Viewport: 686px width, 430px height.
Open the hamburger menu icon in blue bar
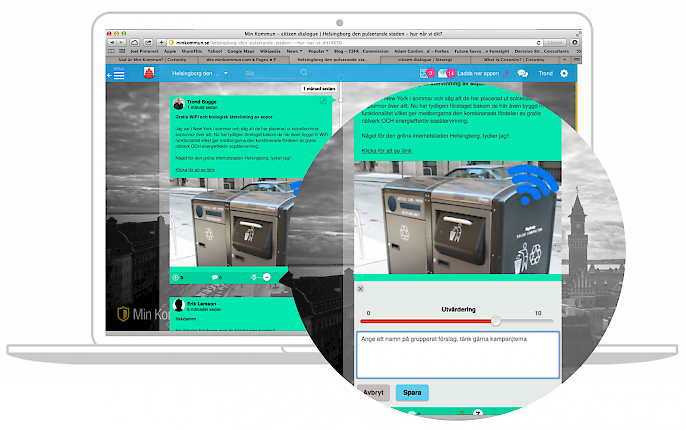click(x=119, y=74)
